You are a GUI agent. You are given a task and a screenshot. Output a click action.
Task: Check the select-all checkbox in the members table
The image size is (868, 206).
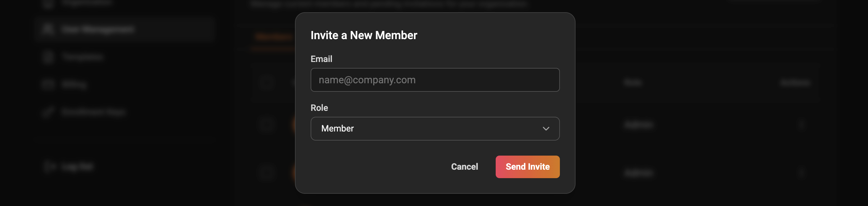pos(266,83)
